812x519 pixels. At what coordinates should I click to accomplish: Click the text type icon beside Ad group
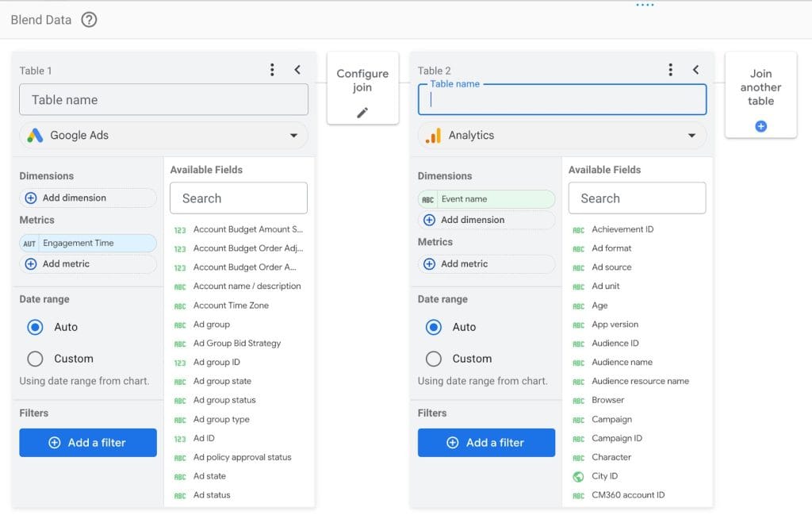pos(180,325)
